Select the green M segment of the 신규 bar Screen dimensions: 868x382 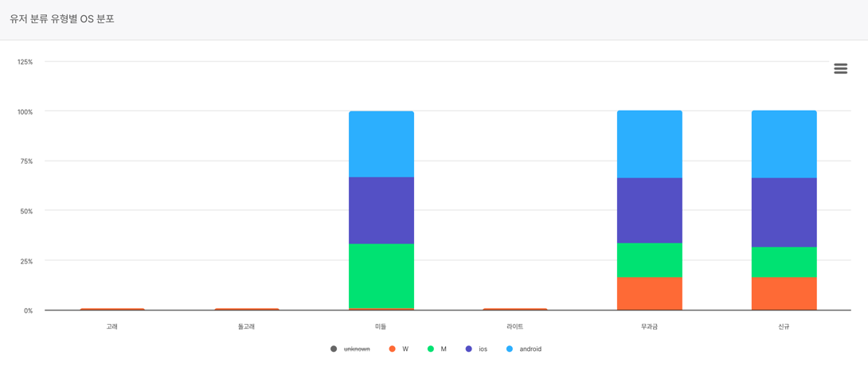784,262
